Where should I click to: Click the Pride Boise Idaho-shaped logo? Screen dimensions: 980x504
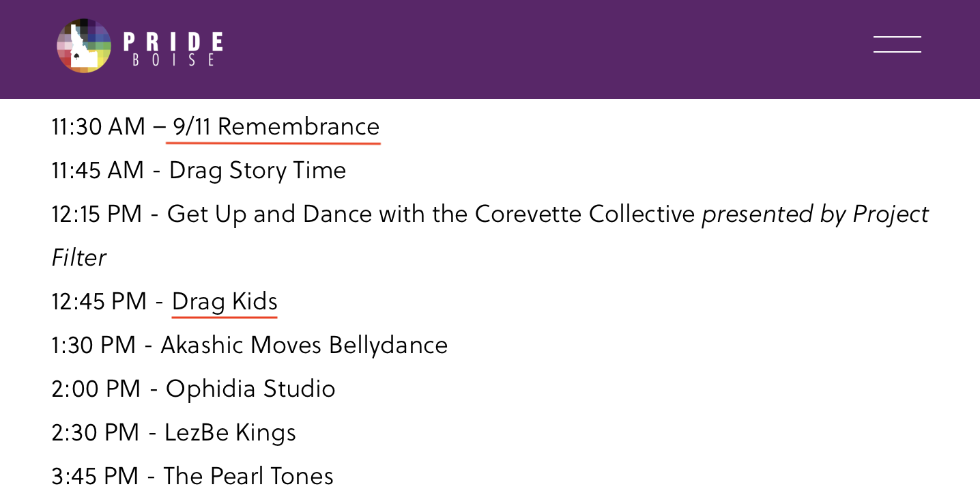tap(84, 46)
